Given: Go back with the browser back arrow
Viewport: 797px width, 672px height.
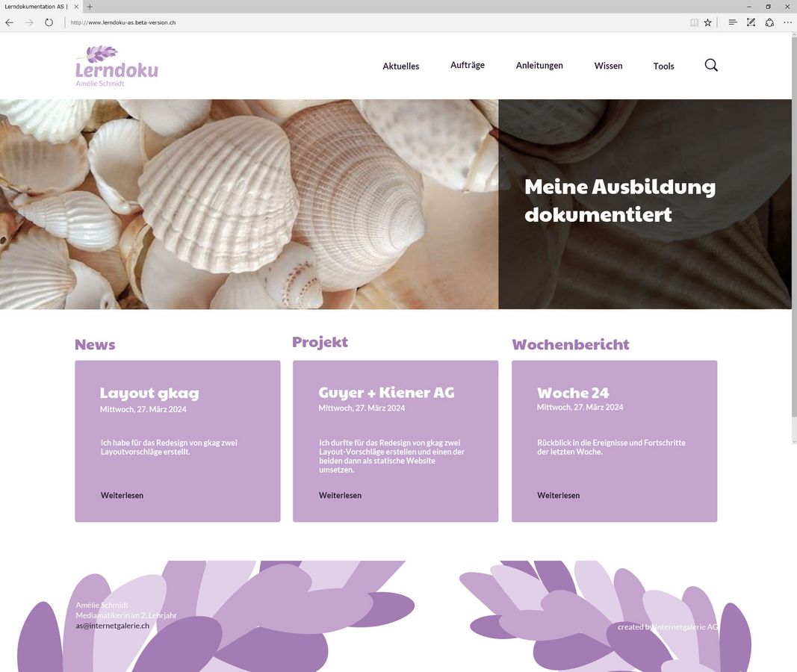Looking at the screenshot, I should pyautogui.click(x=10, y=22).
